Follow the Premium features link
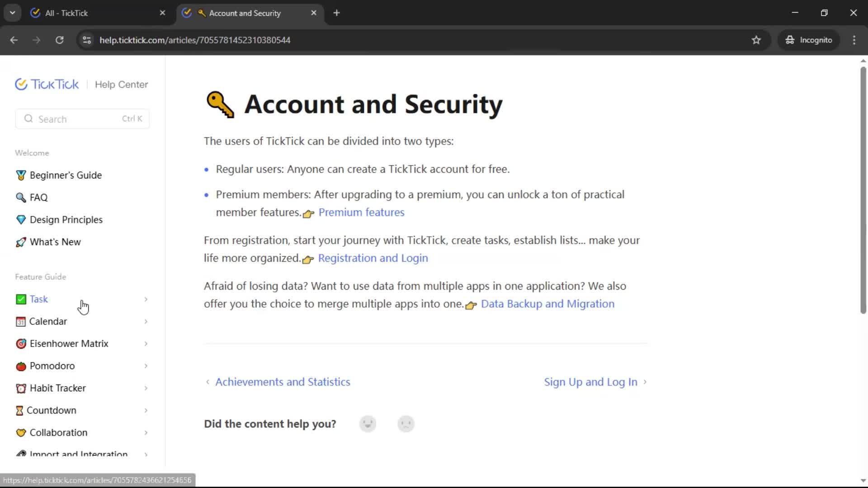This screenshot has width=868, height=488. click(361, 212)
